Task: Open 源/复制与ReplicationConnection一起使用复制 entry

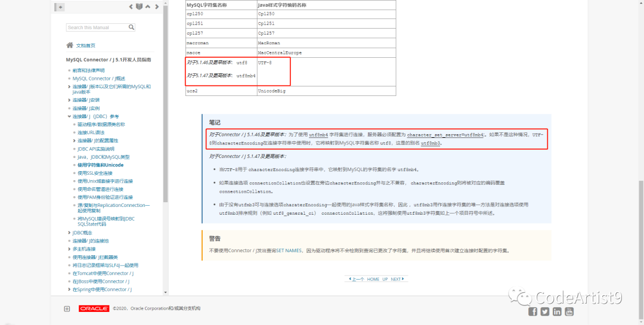Action: tap(114, 208)
